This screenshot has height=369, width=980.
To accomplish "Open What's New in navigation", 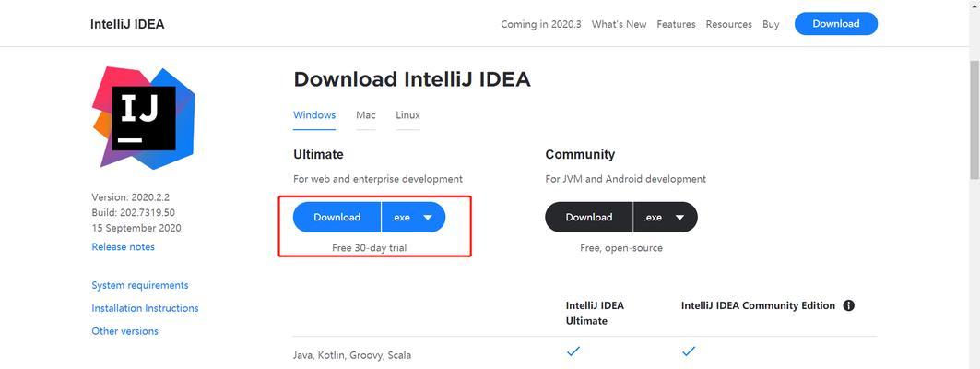I will (619, 24).
